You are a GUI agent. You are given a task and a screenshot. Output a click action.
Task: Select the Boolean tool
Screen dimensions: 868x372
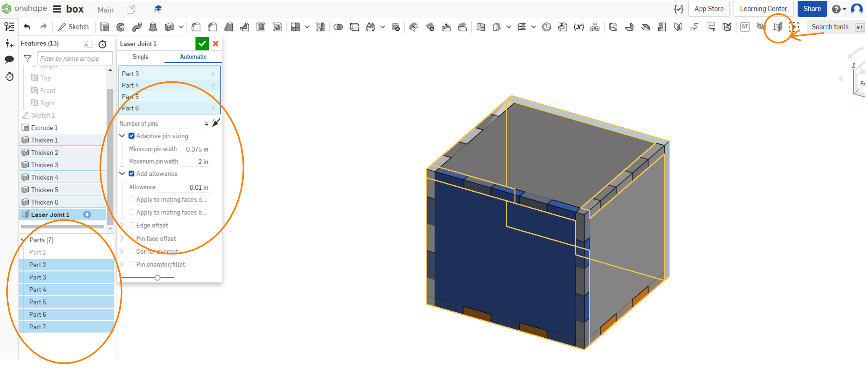[x=338, y=27]
